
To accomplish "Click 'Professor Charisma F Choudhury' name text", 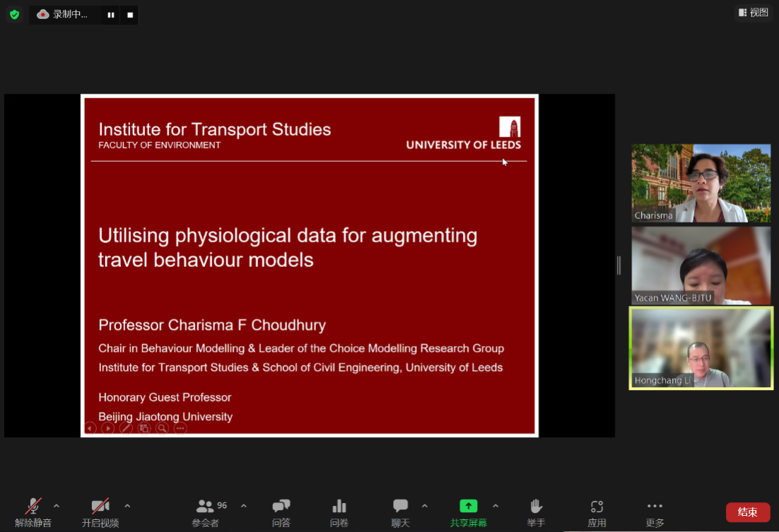I will [212, 325].
